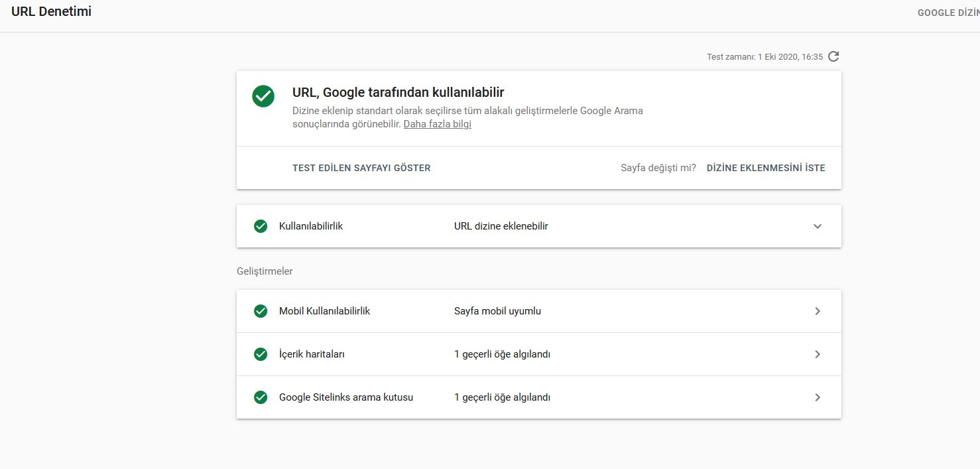Click TEST EDİLEN SAYFAYI GÖSTER button

361,168
